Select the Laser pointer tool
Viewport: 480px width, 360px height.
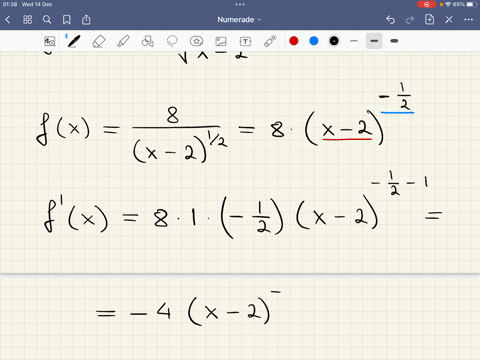[270, 41]
